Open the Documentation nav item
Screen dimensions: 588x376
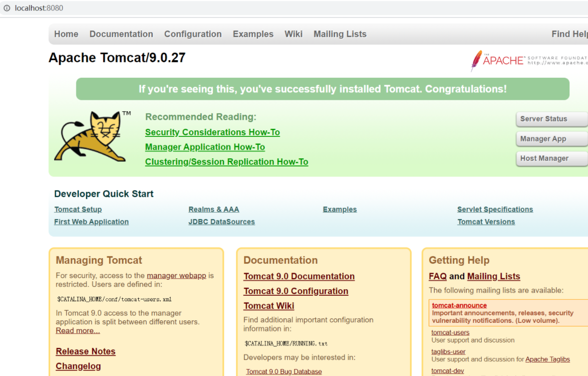pos(121,34)
